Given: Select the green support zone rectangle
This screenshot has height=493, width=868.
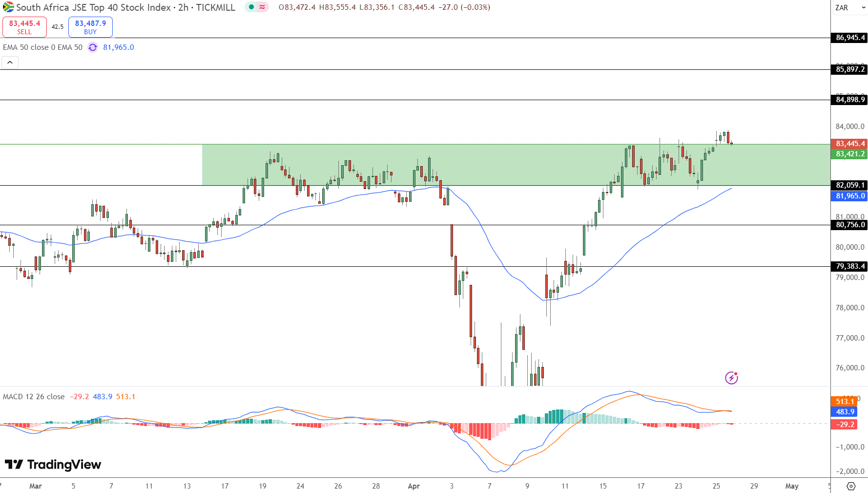Looking at the screenshot, I should [516, 165].
